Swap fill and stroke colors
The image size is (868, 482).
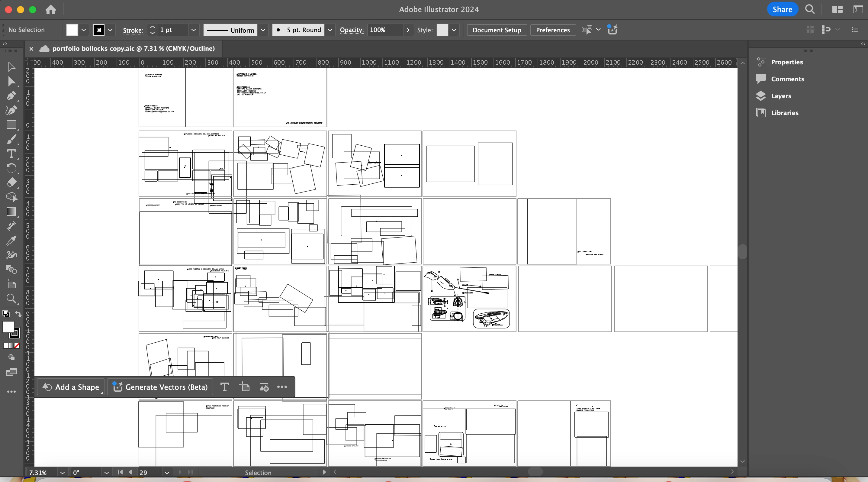click(x=18, y=314)
